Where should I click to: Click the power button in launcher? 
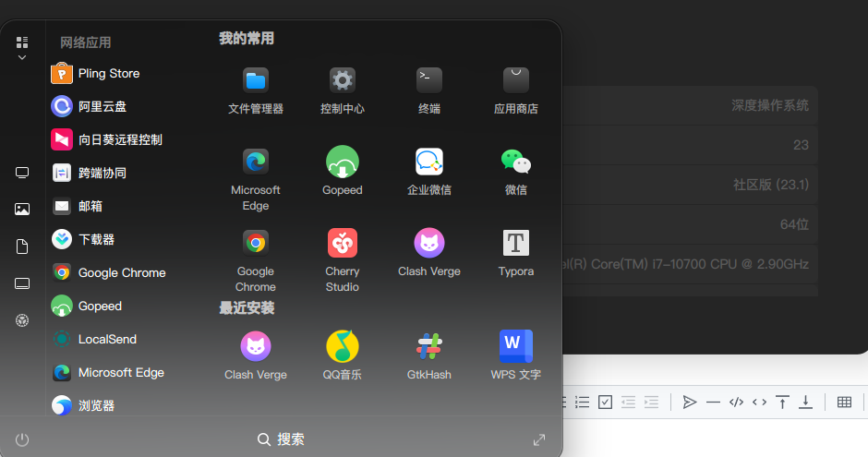coord(22,439)
